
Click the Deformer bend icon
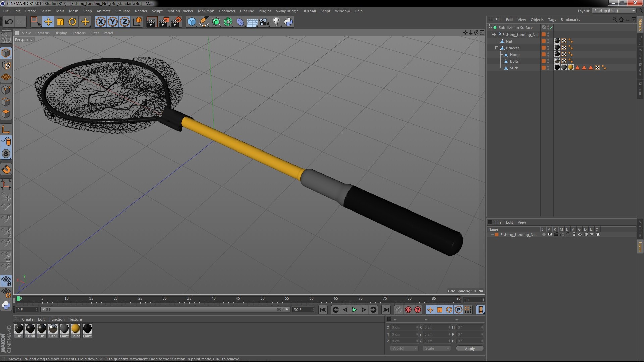[x=240, y=22]
